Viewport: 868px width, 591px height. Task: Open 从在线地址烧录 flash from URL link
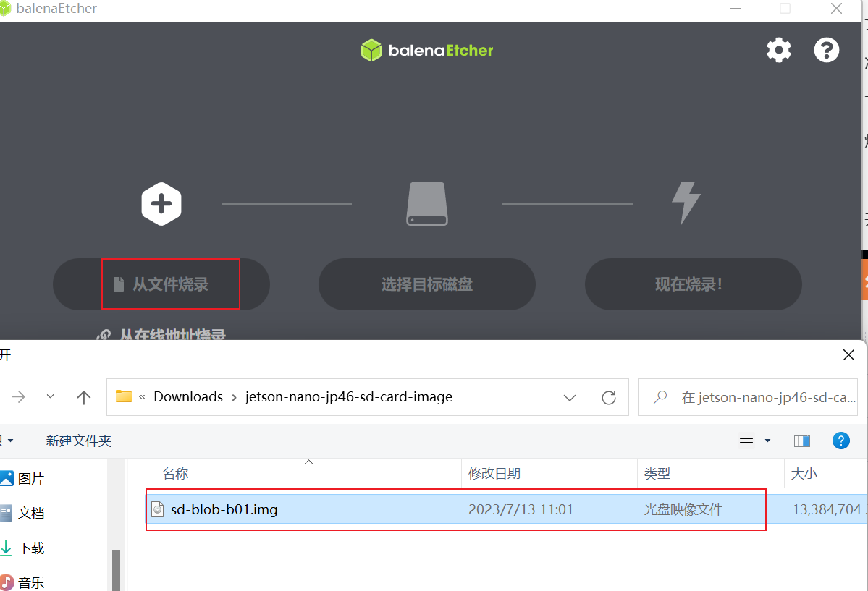tap(161, 334)
